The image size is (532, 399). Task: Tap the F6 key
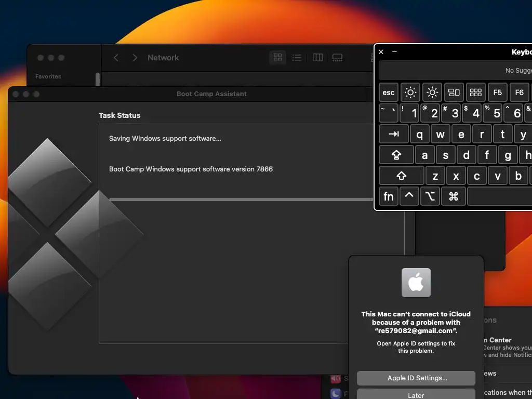pyautogui.click(x=519, y=92)
